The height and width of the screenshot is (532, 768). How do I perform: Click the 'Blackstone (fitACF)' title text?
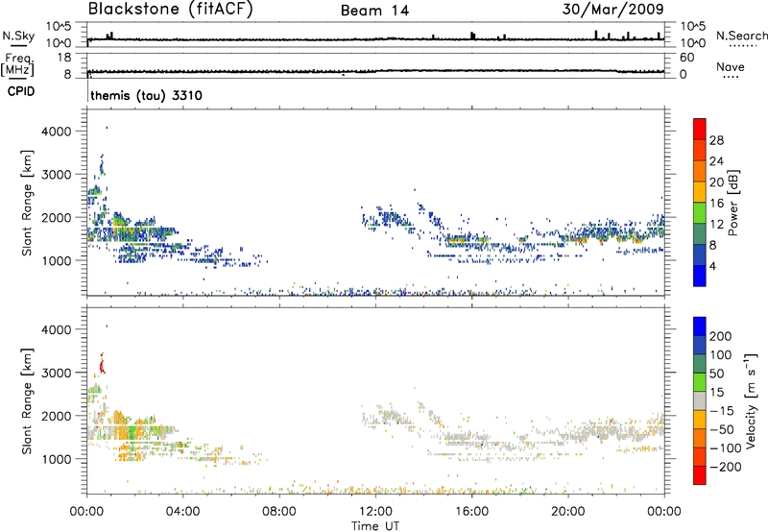(171, 9)
